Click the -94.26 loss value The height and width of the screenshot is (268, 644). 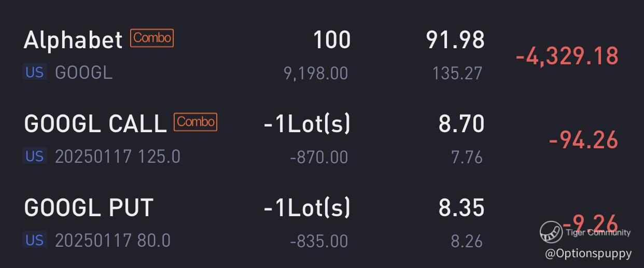(583, 140)
